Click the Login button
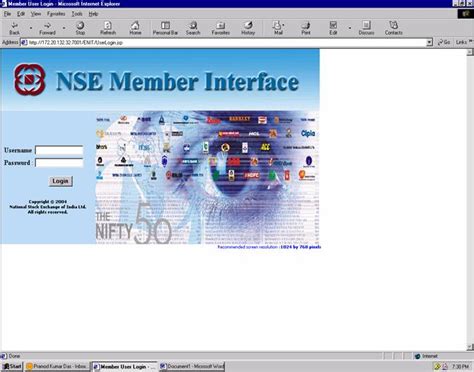This screenshot has width=474, height=372. (x=60, y=181)
